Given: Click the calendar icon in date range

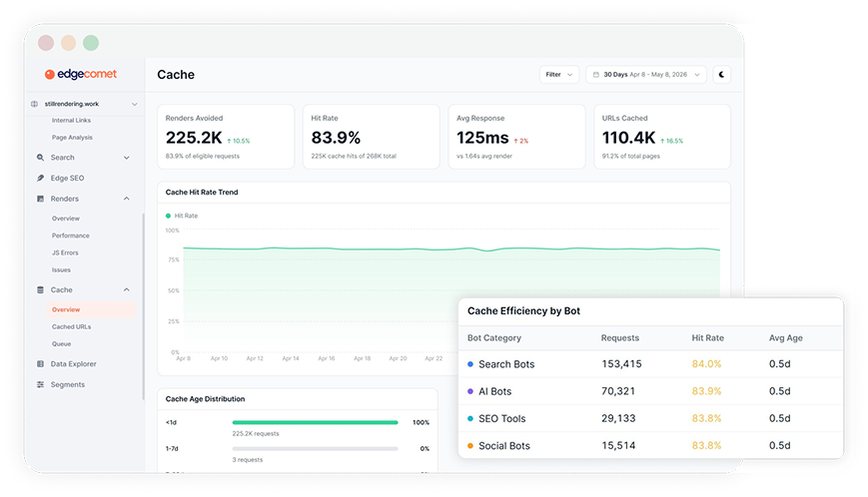Looking at the screenshot, I should [x=596, y=75].
